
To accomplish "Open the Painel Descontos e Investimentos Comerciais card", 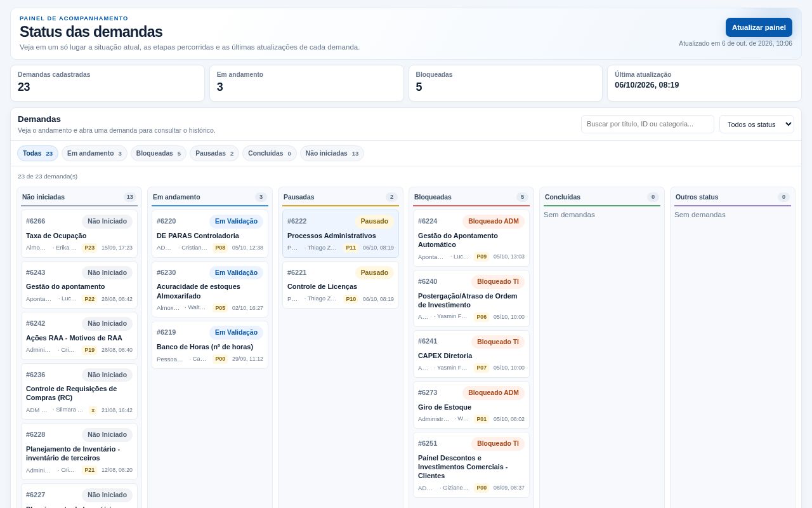I will [471, 465].
